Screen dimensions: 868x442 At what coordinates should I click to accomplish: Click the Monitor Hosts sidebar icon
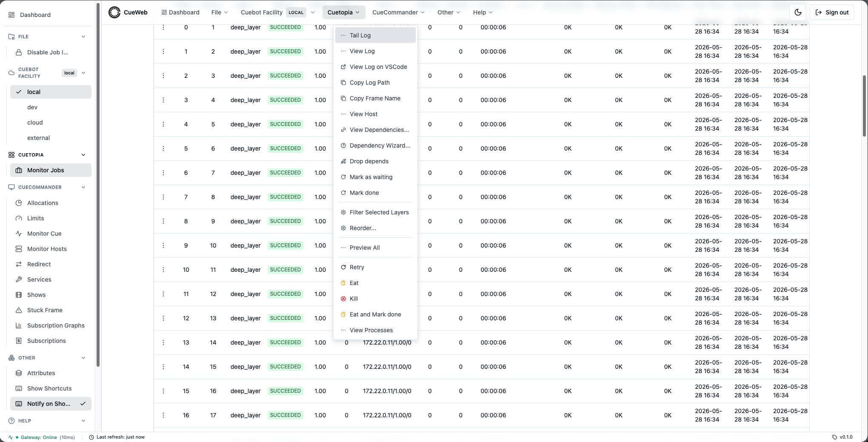19,249
